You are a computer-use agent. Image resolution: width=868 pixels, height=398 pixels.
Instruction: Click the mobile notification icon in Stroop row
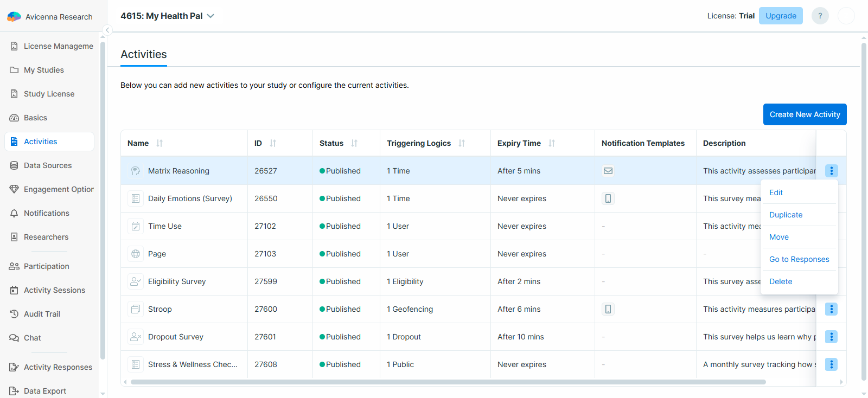click(608, 309)
